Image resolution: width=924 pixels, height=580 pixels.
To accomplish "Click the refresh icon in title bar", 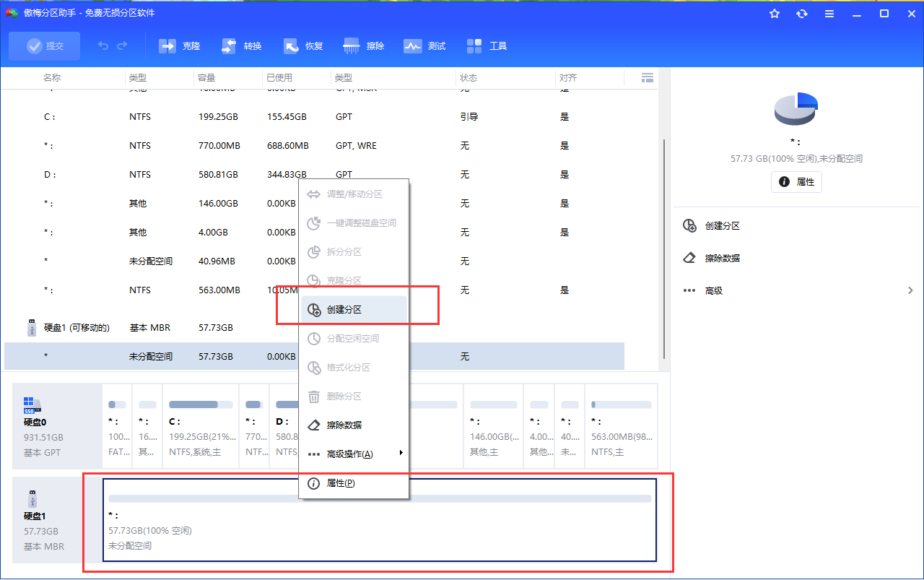I will [802, 14].
